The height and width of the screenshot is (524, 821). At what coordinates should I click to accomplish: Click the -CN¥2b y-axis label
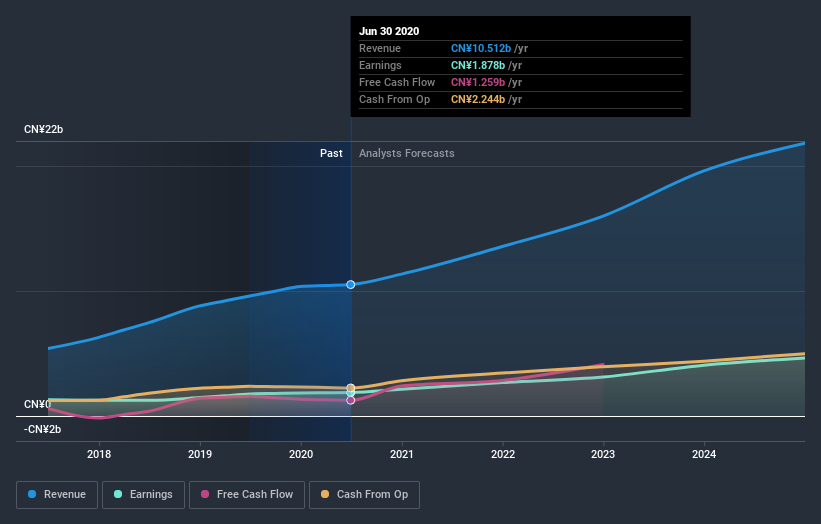[x=42, y=429]
